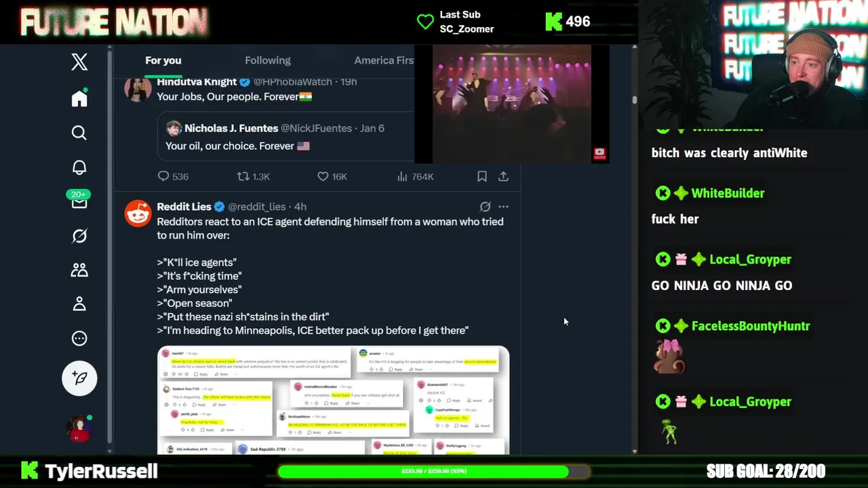
Task: Open @HPhobiaWatch handle link
Action: pyautogui.click(x=292, y=81)
